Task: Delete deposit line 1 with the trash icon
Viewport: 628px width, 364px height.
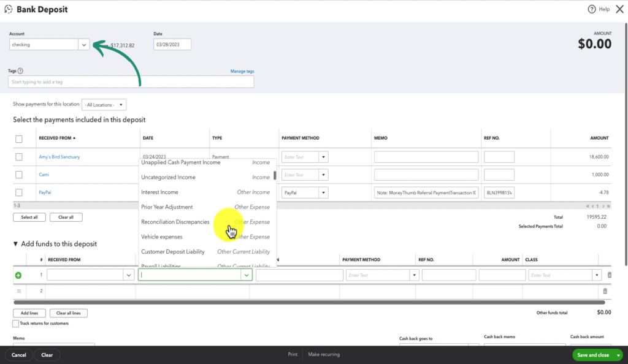Action: click(x=609, y=275)
